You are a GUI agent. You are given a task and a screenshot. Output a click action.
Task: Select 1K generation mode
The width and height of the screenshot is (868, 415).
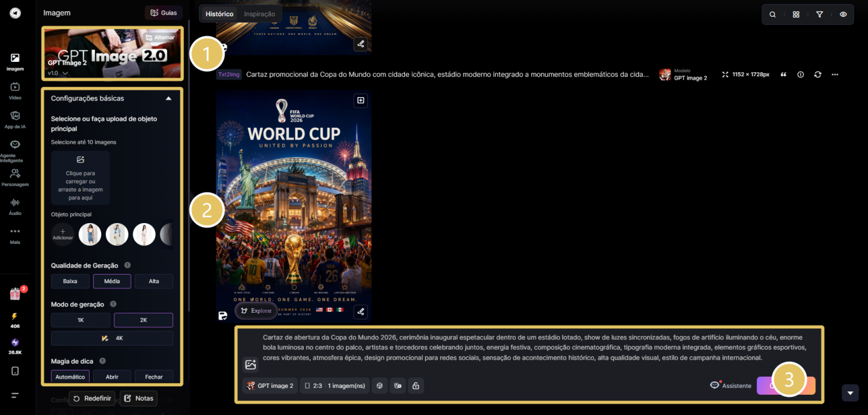click(80, 320)
